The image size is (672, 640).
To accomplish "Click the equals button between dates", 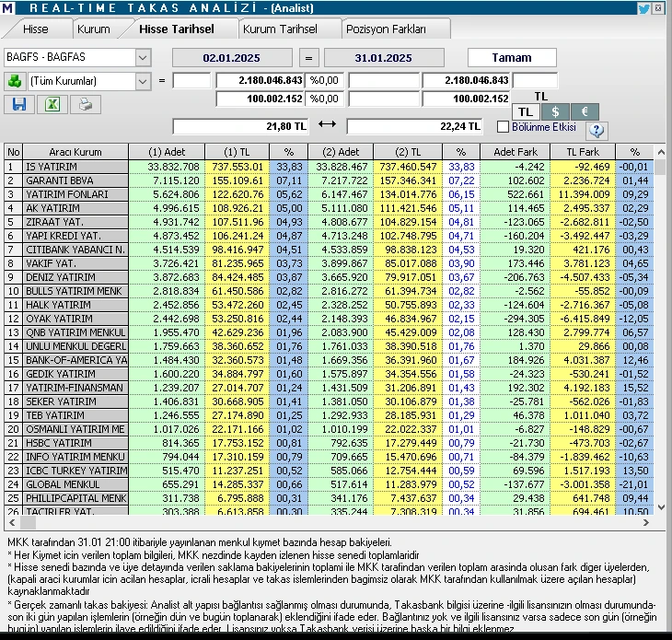I will tap(308, 58).
